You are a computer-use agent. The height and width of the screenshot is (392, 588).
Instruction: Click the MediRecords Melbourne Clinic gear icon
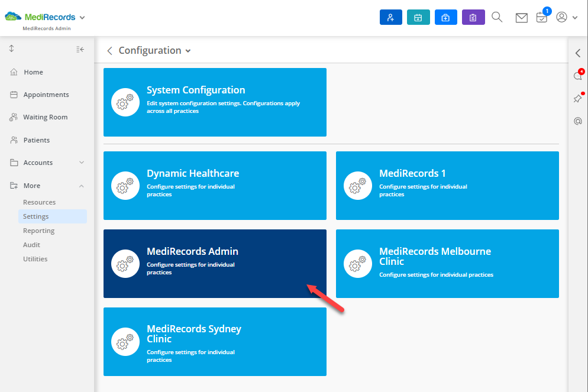tap(358, 264)
